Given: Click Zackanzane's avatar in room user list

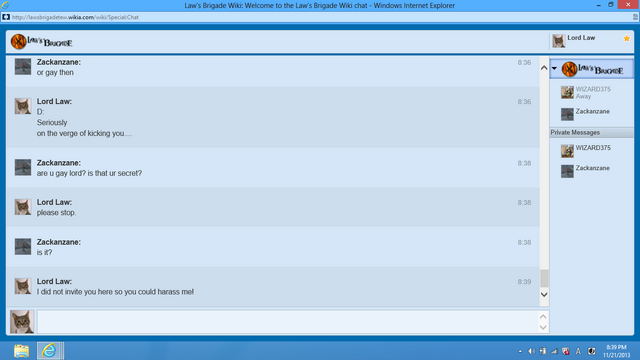Looking at the screenshot, I should [567, 114].
